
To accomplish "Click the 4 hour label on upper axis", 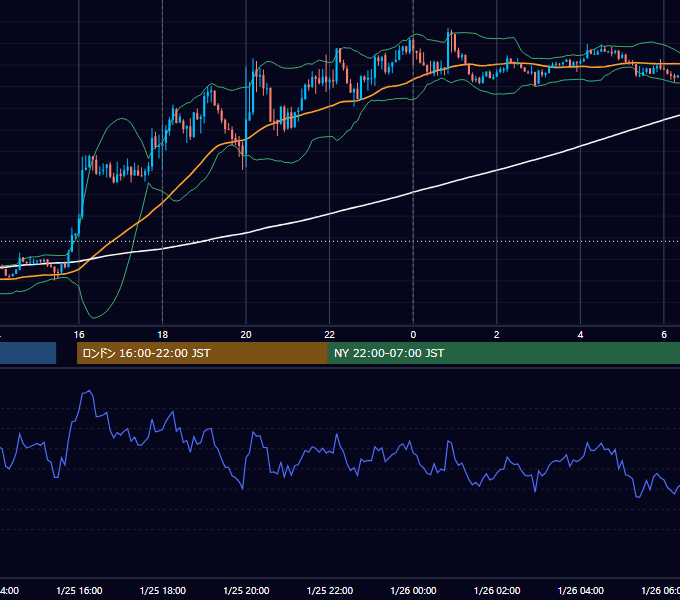I will pos(580,334).
